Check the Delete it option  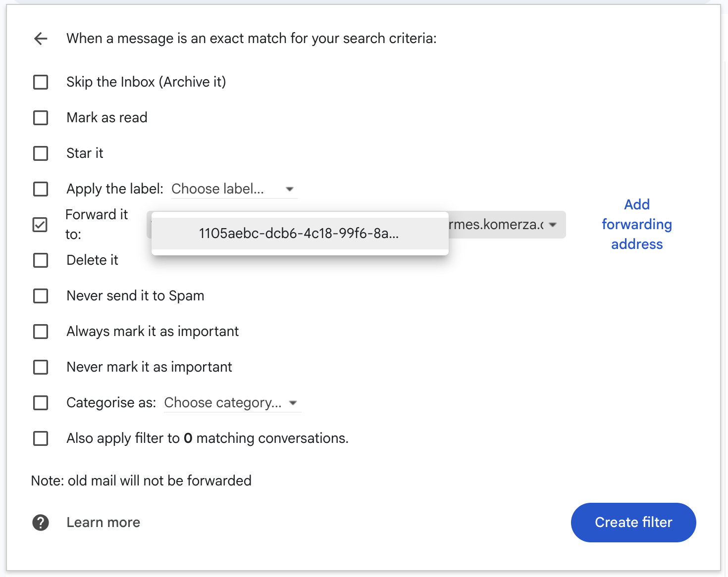point(41,260)
